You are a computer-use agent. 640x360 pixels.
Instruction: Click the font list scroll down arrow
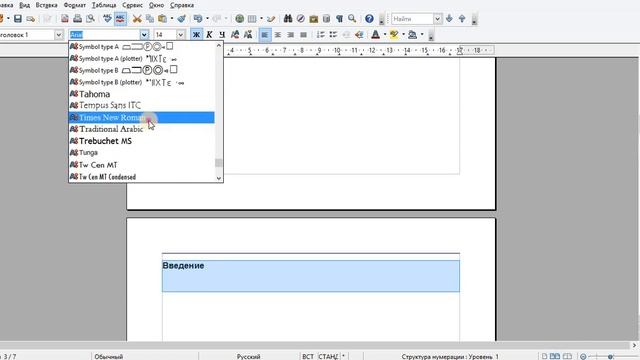coord(219,178)
